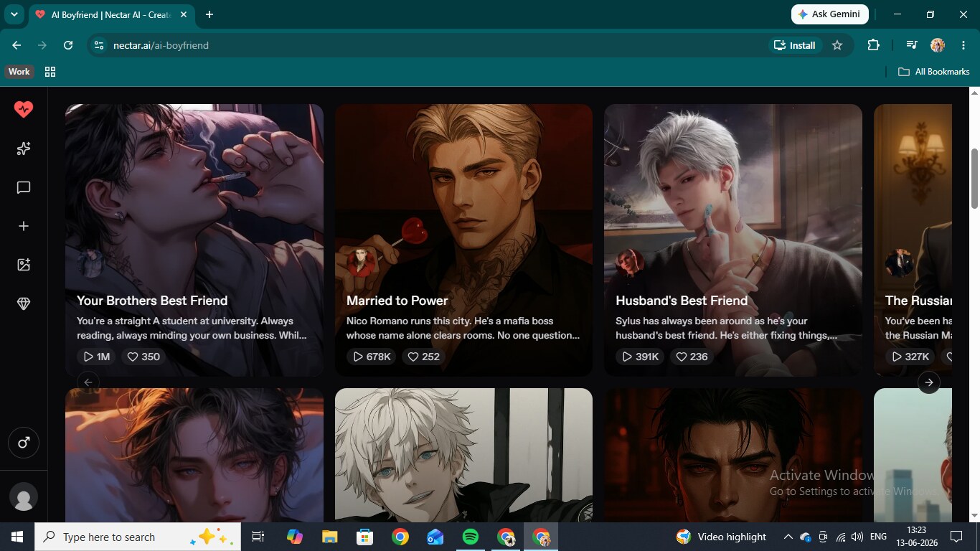View site information icon in address bar
The image size is (980, 551).
[x=100, y=45]
